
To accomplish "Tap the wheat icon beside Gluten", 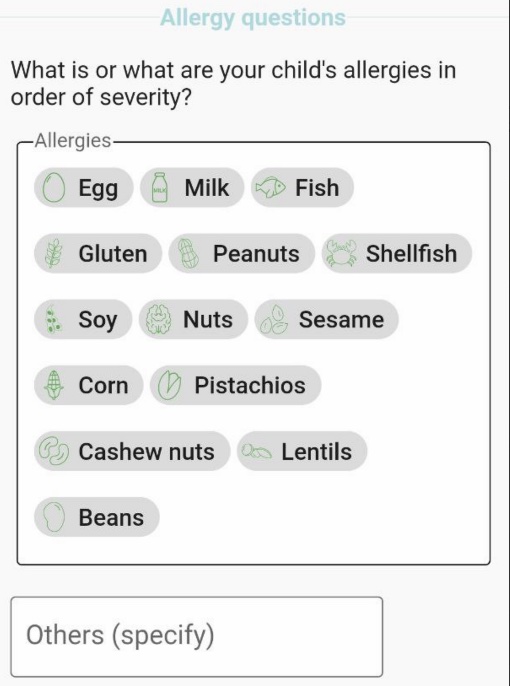I will pyautogui.click(x=53, y=253).
